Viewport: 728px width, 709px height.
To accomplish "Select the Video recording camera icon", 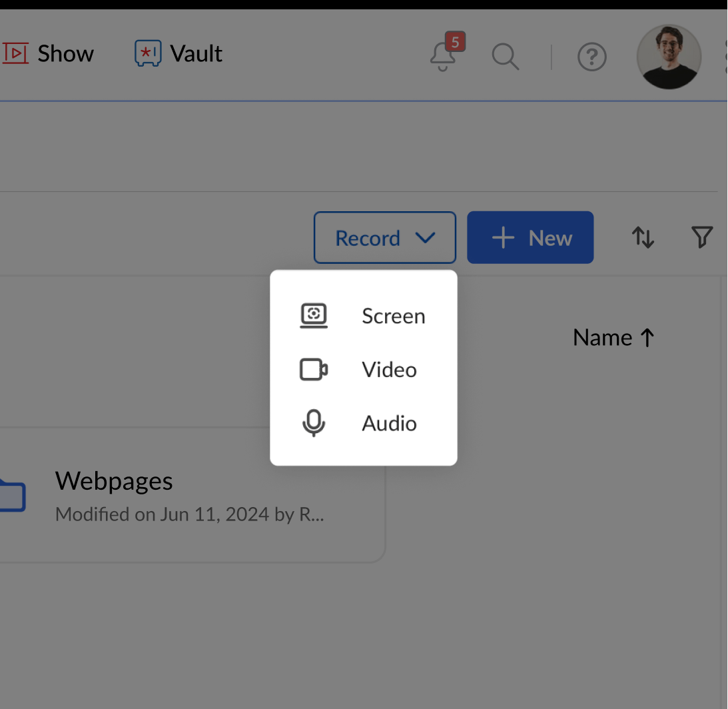I will click(x=313, y=370).
